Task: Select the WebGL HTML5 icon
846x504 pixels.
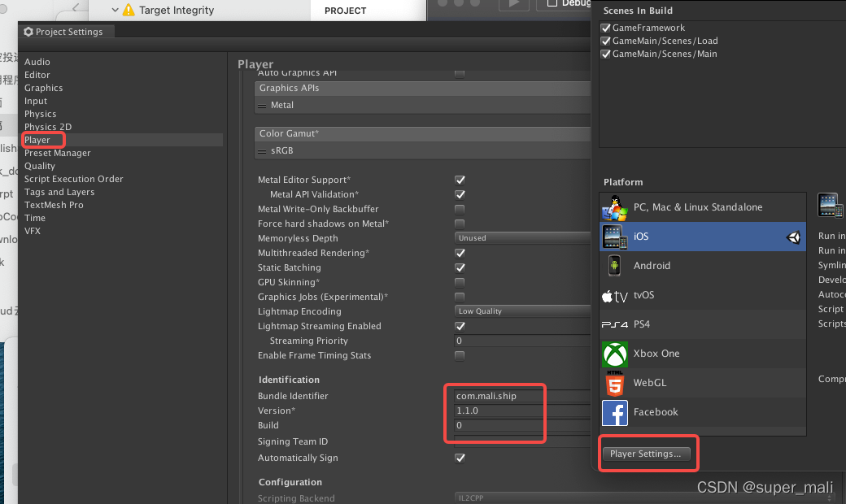Action: point(614,383)
